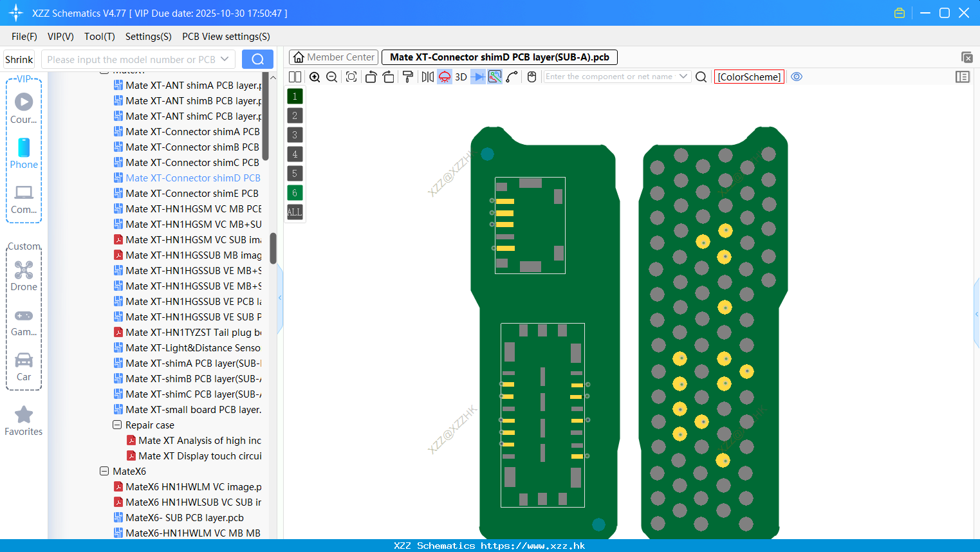
Task: Click the Shrink button
Action: [19, 59]
